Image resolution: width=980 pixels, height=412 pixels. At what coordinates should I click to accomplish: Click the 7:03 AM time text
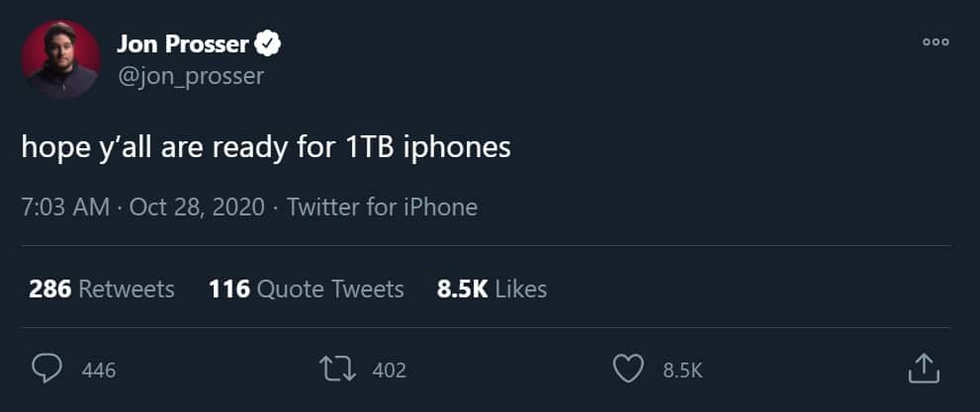coord(62,207)
